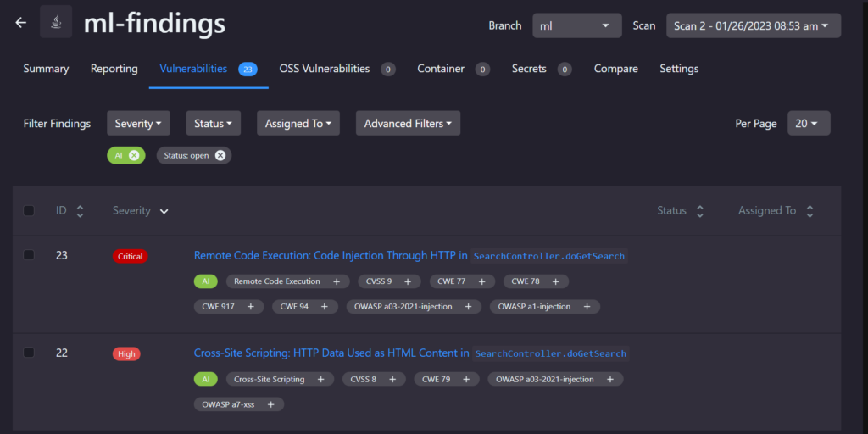Click plus icon on Remote Code Execution tag
868x434 pixels.
[x=337, y=281]
